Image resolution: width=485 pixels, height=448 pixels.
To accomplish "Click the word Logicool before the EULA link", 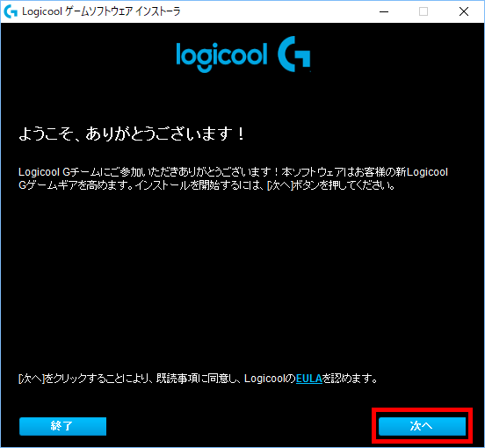I will [x=266, y=379].
